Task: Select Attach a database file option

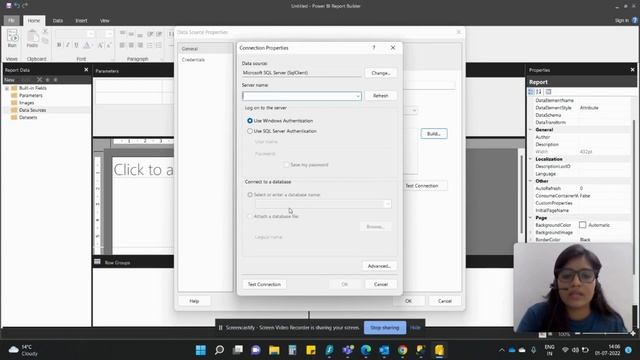Action: (x=250, y=216)
